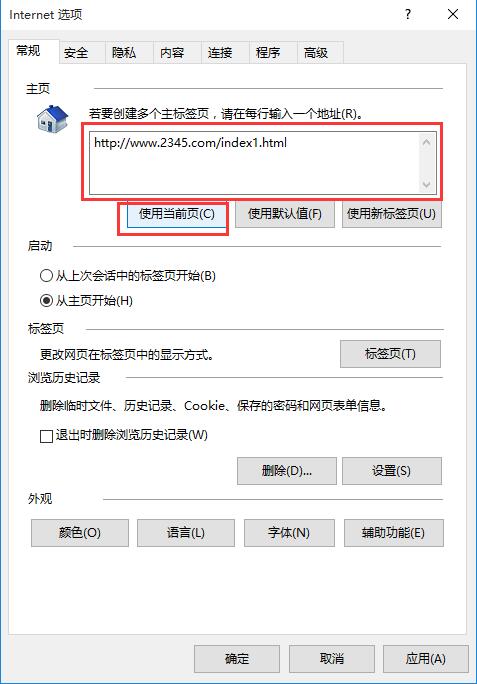477x684 pixels.
Task: Open 标签页(T) settings button
Action: pos(390,353)
